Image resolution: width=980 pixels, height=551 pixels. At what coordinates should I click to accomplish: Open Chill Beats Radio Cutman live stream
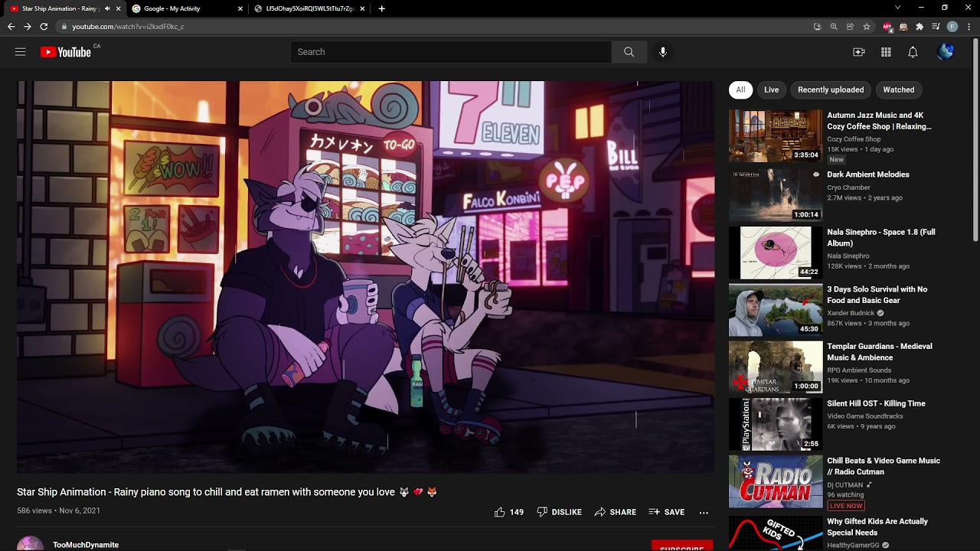click(776, 482)
